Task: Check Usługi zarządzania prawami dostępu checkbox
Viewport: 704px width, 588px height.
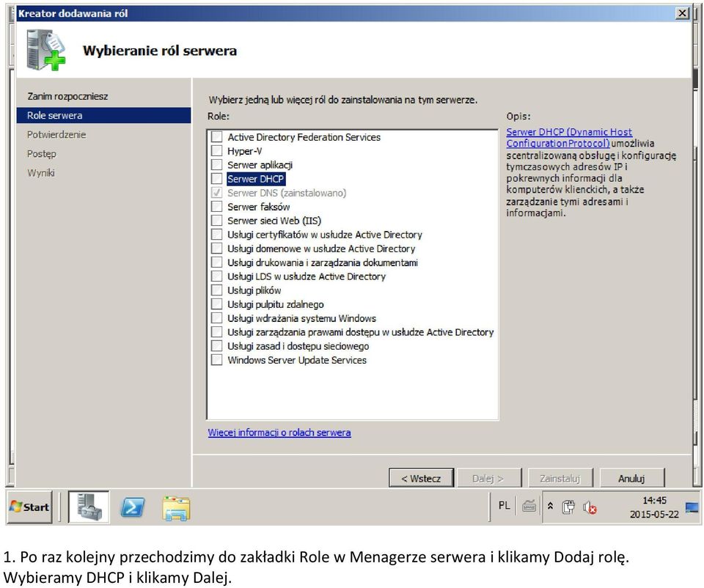Action: click(x=217, y=331)
